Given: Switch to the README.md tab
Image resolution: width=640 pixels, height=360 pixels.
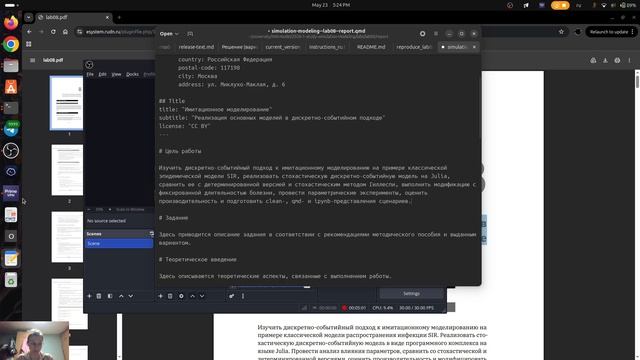Looking at the screenshot, I should tap(371, 47).
